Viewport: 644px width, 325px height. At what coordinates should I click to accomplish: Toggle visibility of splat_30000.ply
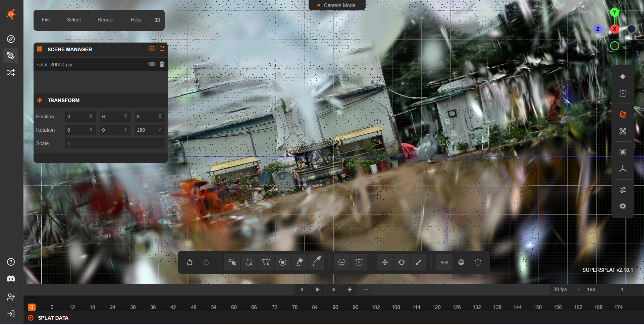152,64
